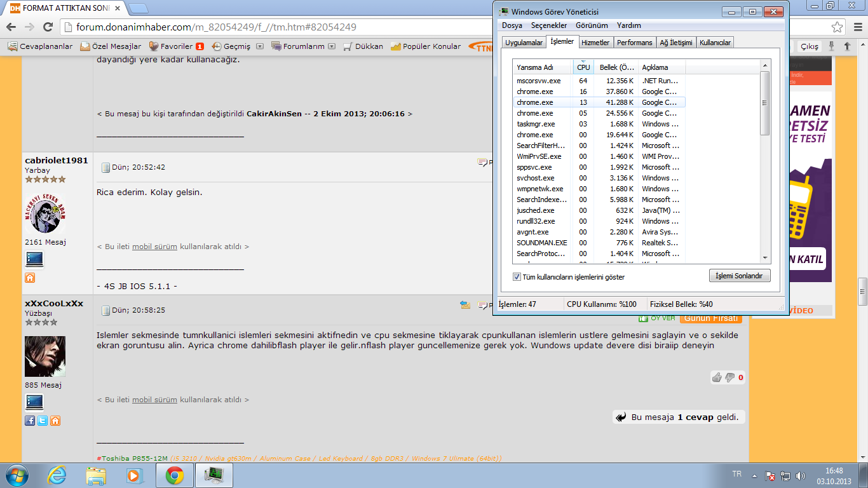Open the 'mobil sürüm' link in cabriolet1981's post
Screen dimensions: 868x488
154,247
